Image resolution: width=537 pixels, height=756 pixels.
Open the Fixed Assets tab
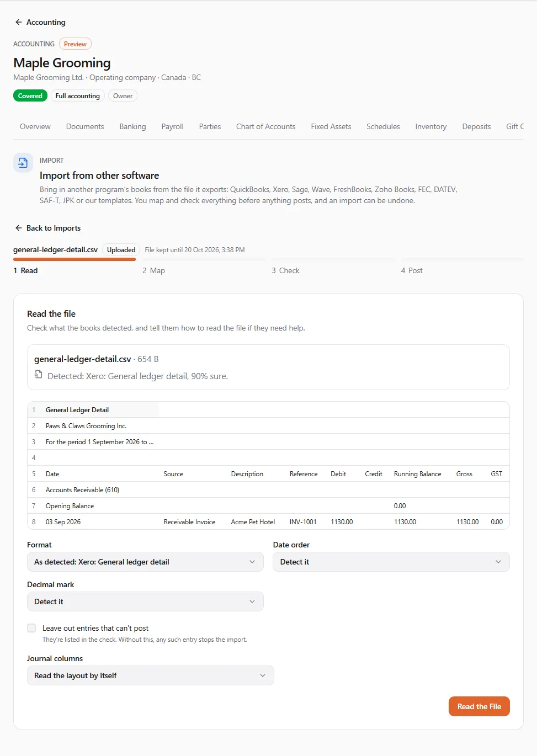(331, 126)
